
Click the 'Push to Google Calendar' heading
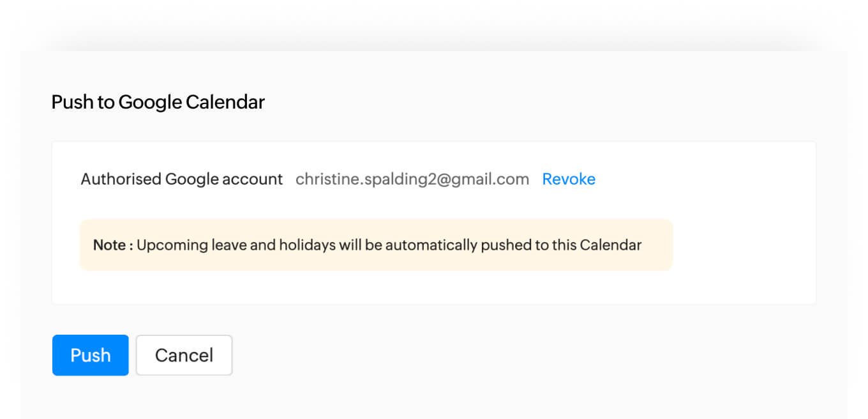pos(158,102)
